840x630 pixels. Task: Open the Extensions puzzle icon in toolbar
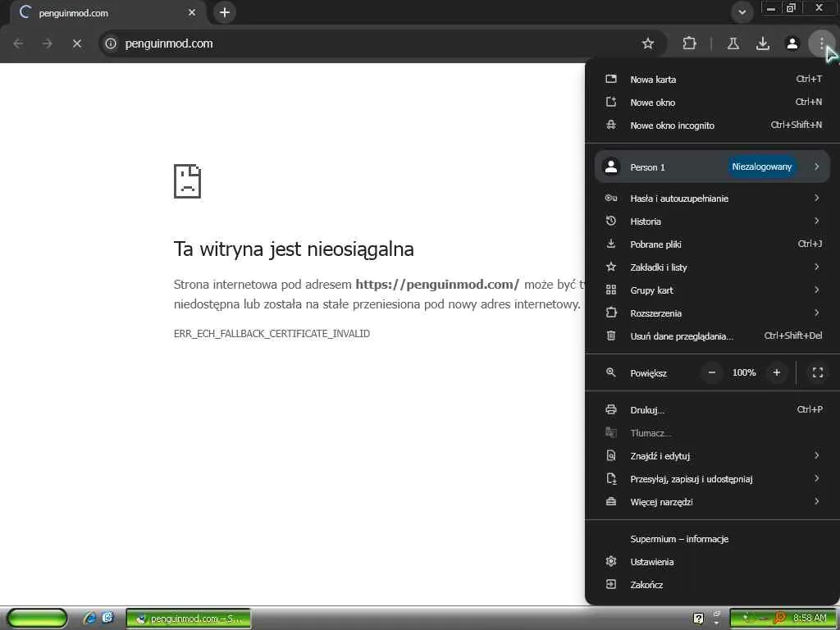pos(689,43)
